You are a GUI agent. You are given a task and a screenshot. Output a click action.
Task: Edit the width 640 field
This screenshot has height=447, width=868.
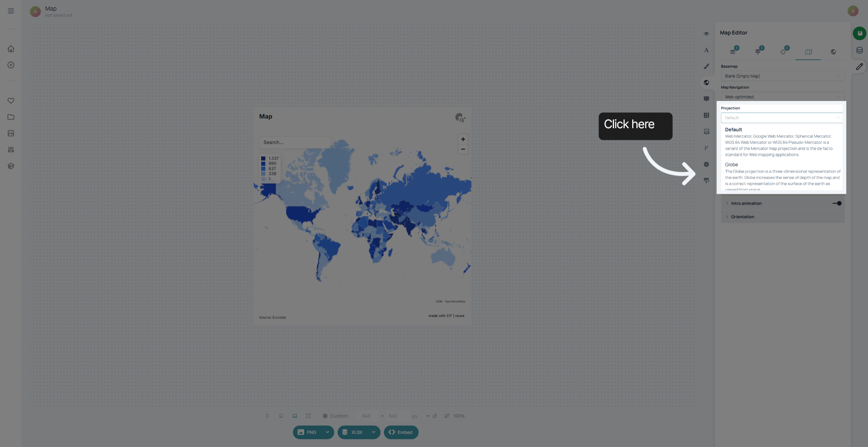(x=366, y=416)
